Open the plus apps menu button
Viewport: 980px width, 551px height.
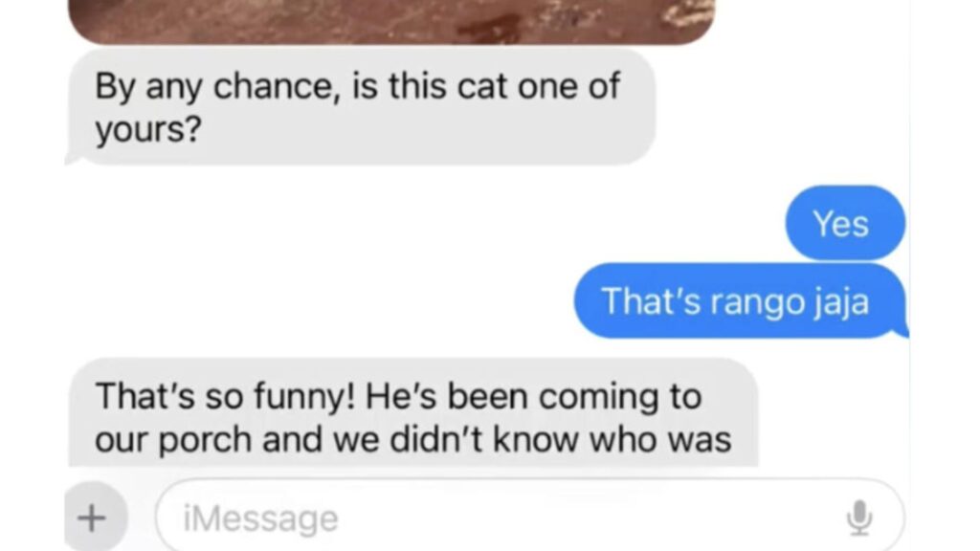(x=95, y=518)
